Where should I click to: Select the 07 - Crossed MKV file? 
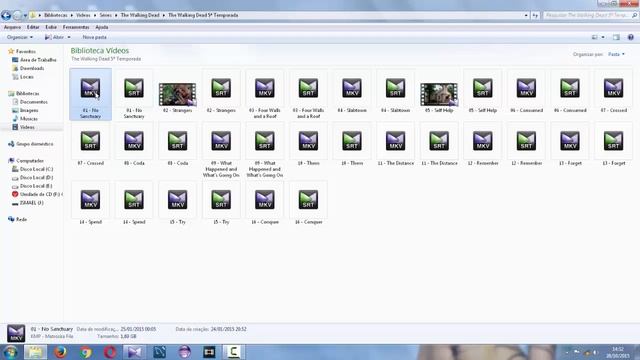[613, 92]
